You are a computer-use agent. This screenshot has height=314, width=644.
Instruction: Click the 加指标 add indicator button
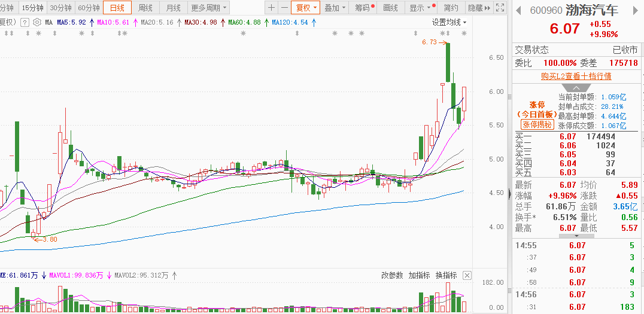[x=419, y=275]
